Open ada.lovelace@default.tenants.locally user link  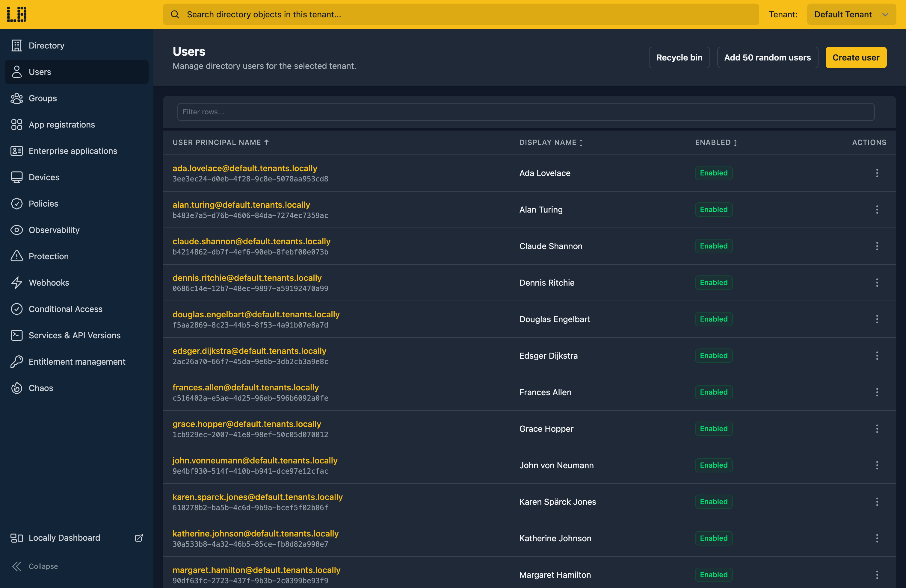point(245,168)
